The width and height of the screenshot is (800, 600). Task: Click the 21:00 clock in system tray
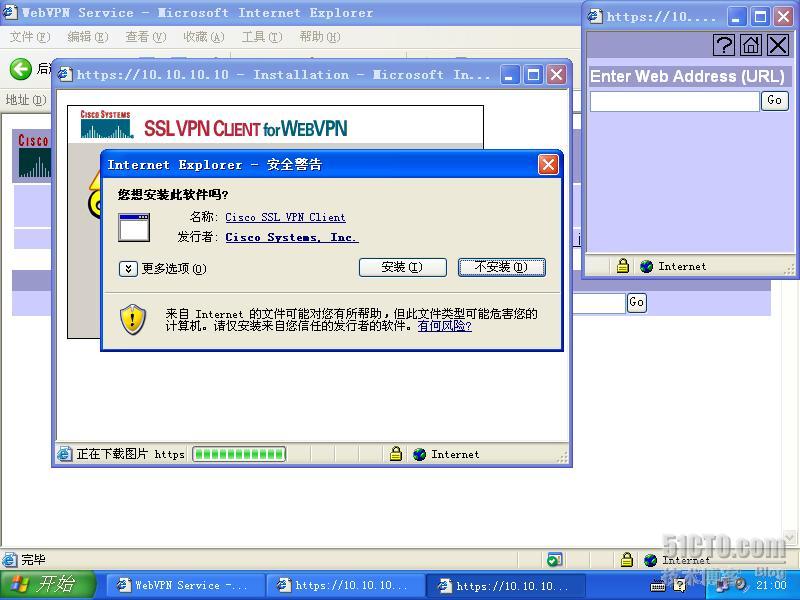click(771, 585)
